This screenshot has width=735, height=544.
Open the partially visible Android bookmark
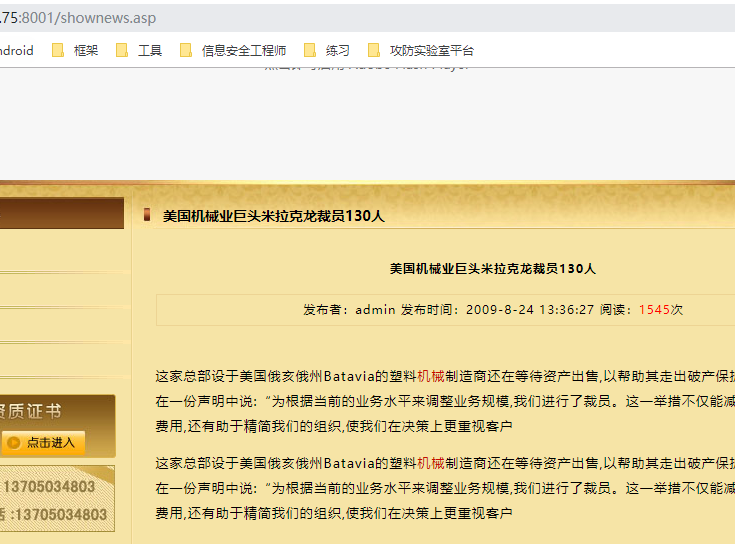tap(16, 50)
